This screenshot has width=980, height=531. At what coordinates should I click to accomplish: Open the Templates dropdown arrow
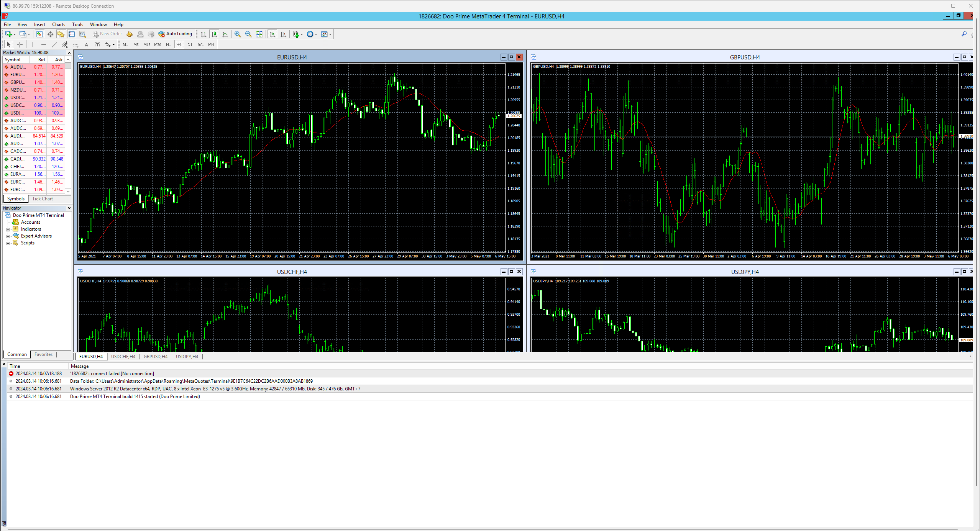click(330, 34)
